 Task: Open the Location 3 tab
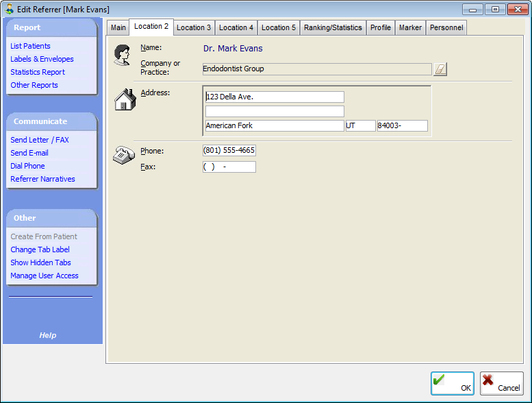(194, 27)
